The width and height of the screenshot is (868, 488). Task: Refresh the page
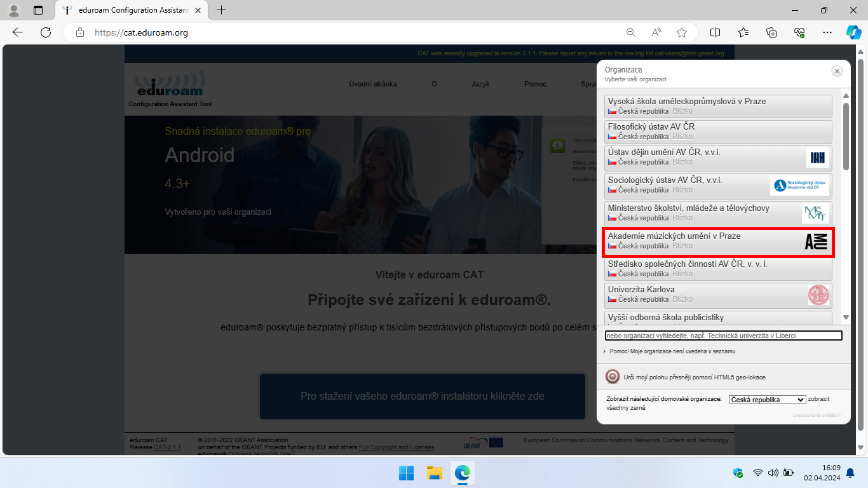coord(46,32)
